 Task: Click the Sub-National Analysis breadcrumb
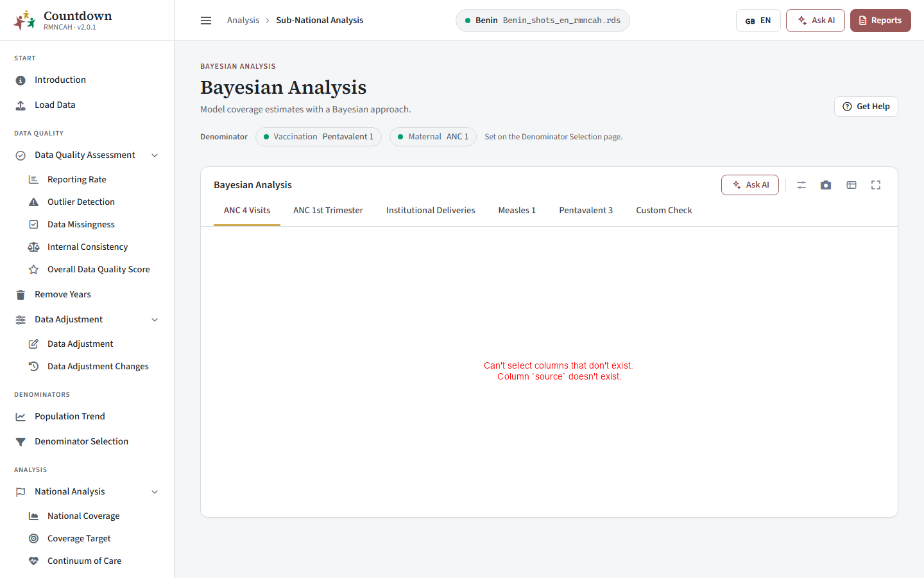(x=320, y=21)
